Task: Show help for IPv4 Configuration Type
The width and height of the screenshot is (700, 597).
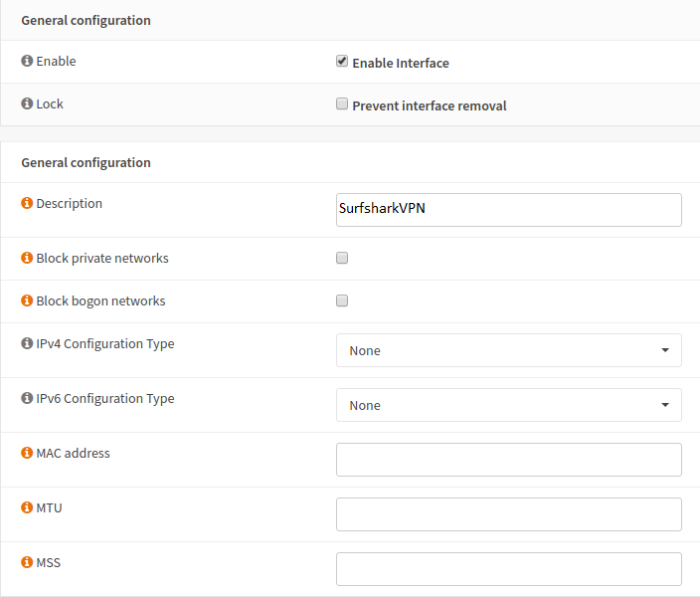Action: pyautogui.click(x=27, y=344)
